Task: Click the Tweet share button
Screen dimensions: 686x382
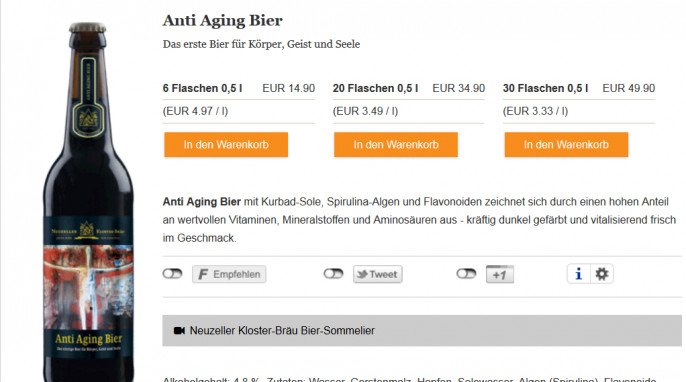Action: [378, 274]
